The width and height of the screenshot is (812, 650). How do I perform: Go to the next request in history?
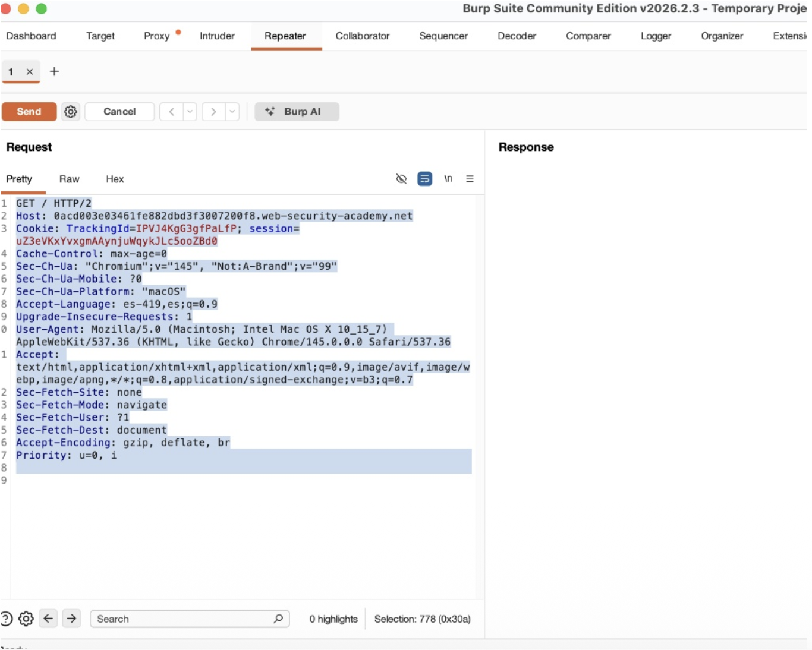(213, 112)
